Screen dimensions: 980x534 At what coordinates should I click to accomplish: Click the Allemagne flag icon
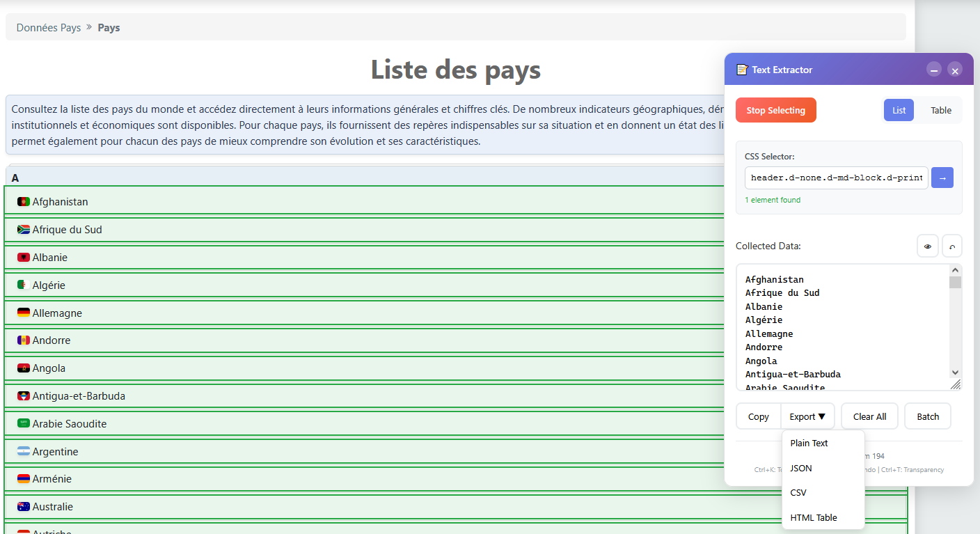point(24,313)
